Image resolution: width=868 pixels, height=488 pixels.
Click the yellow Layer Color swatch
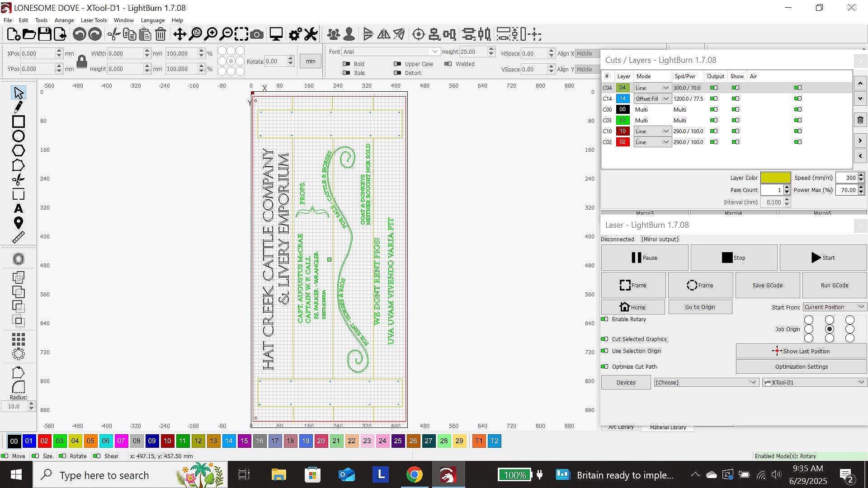pos(776,178)
